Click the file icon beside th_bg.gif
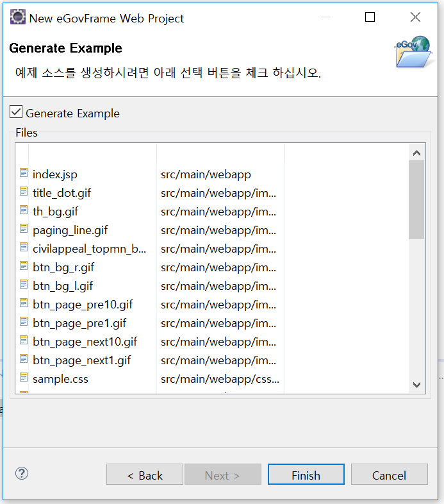The width and height of the screenshot is (444, 504). [x=24, y=210]
